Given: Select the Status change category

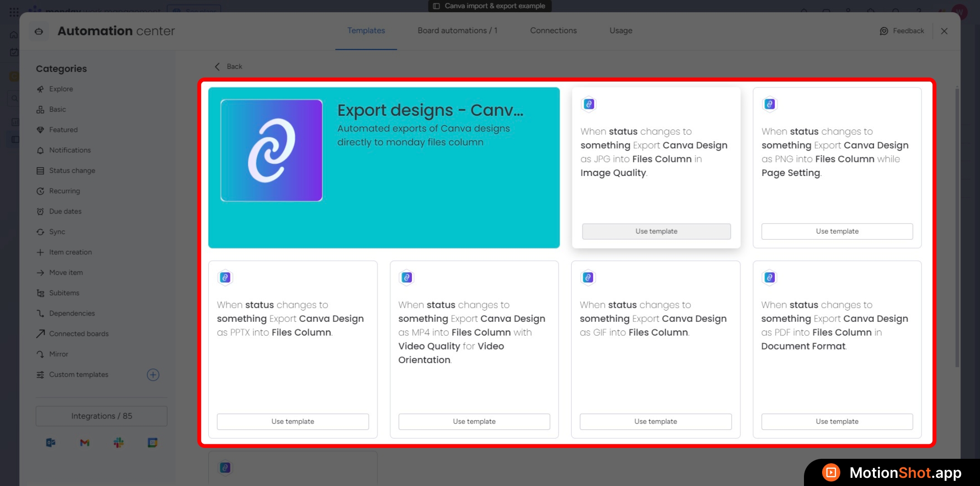Looking at the screenshot, I should coord(72,170).
